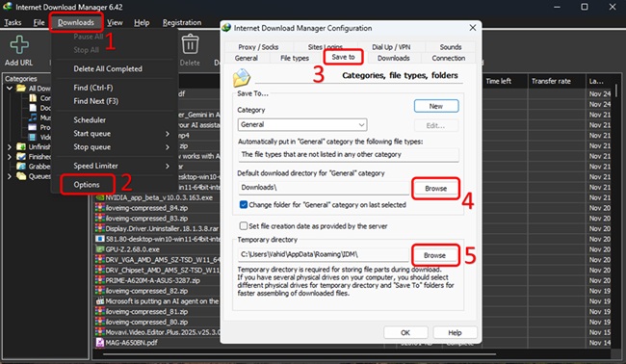Select the All Downloads folder icon
Screen dimensions: 626x364
coord(21,89)
